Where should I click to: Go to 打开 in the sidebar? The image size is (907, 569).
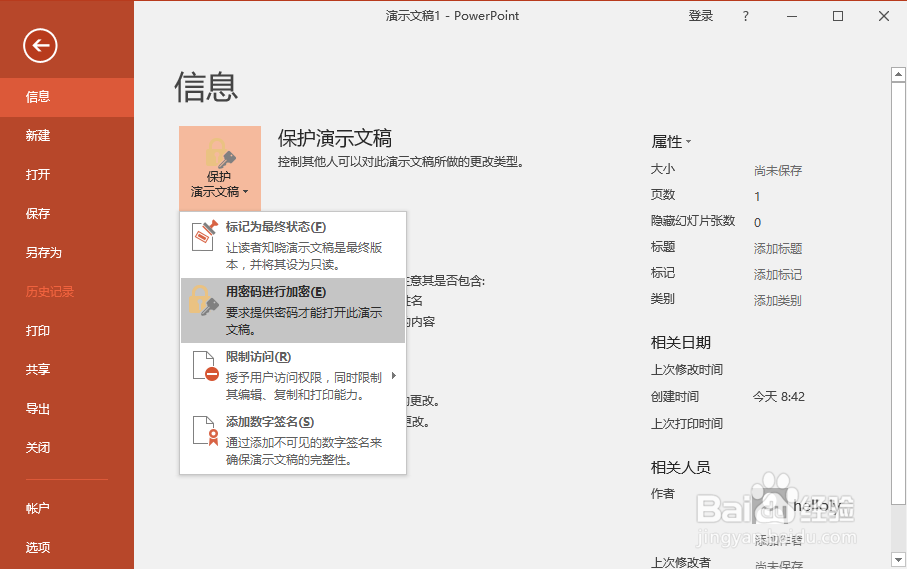point(67,175)
